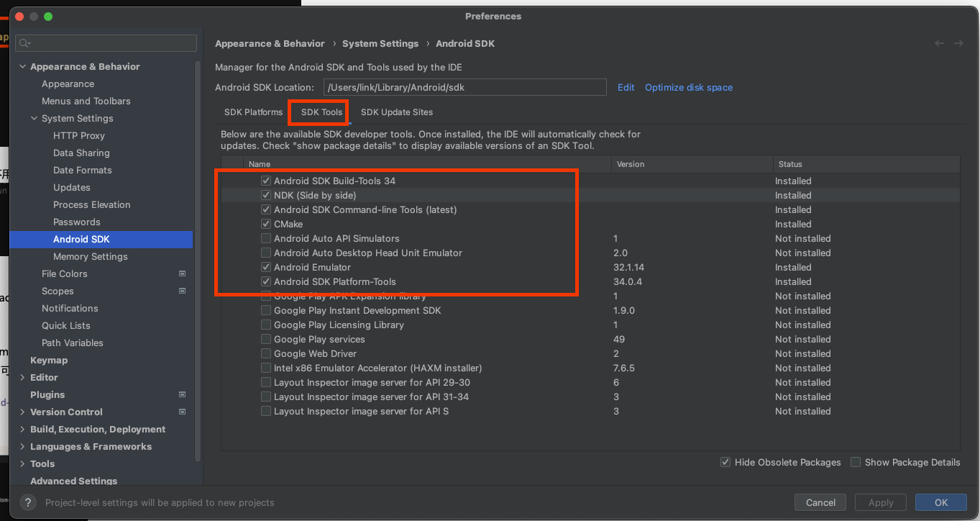
Task: Check Google Web Driver
Action: click(266, 353)
